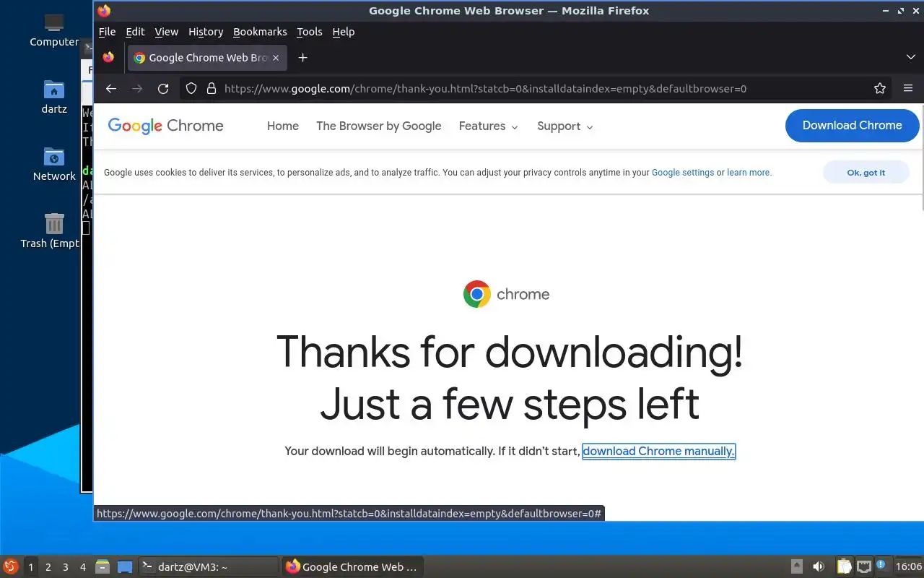This screenshot has width=924, height=578.
Task: Open new tab with plus icon
Action: coord(302,58)
